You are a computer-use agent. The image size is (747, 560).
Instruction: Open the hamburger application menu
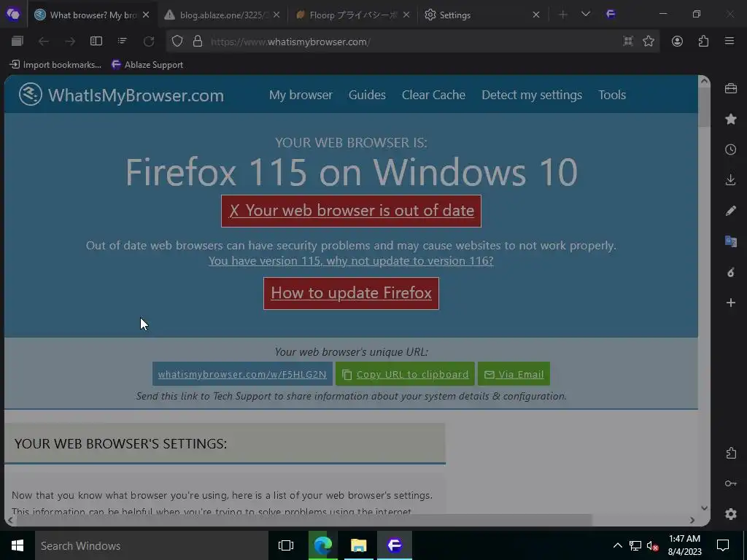pos(729,41)
